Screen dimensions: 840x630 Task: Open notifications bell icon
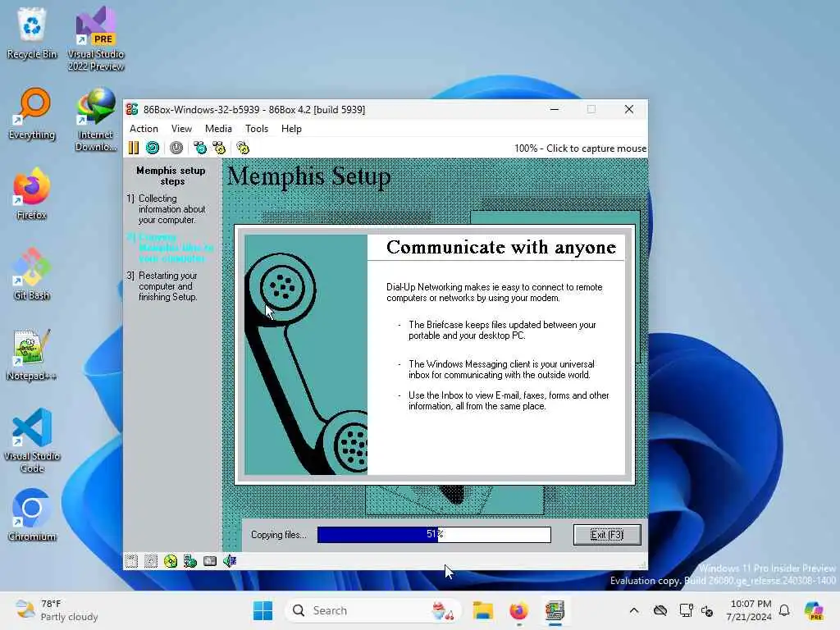pos(784,610)
